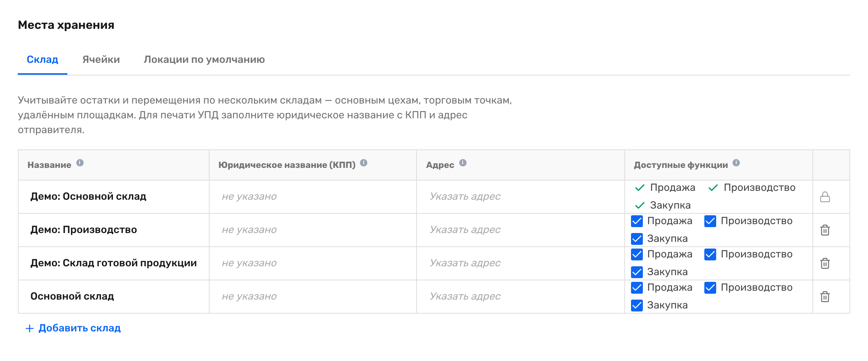Viewport: 868px width, 361px height.
Task: Open the Ячейки tab
Action: click(101, 60)
